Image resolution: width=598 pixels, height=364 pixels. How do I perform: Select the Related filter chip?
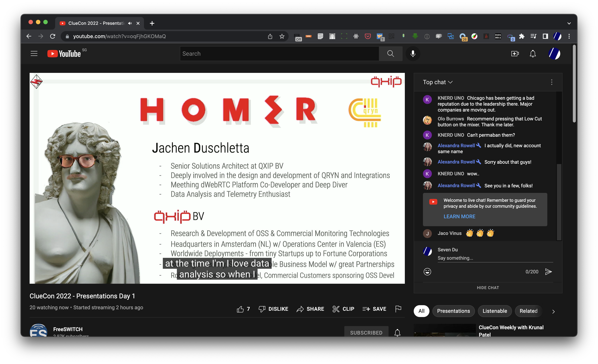pos(528,311)
